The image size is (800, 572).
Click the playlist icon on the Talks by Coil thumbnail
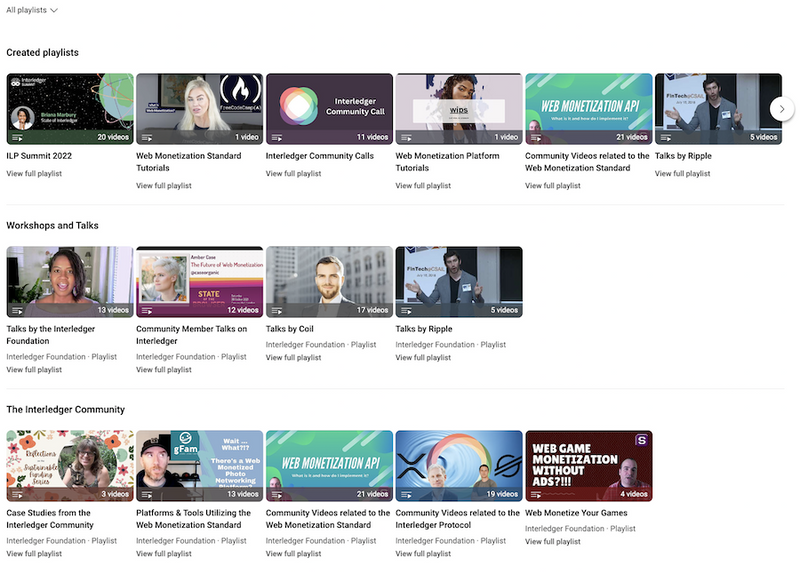coord(276,310)
